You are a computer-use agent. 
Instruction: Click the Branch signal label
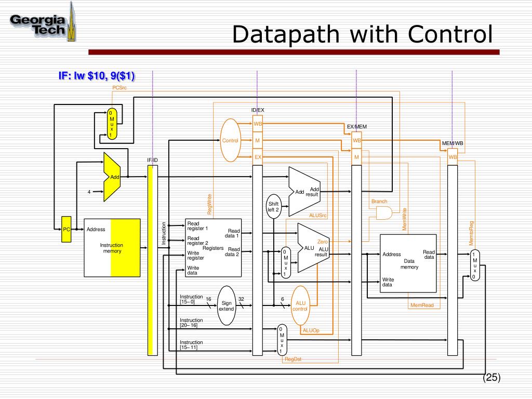(379, 201)
